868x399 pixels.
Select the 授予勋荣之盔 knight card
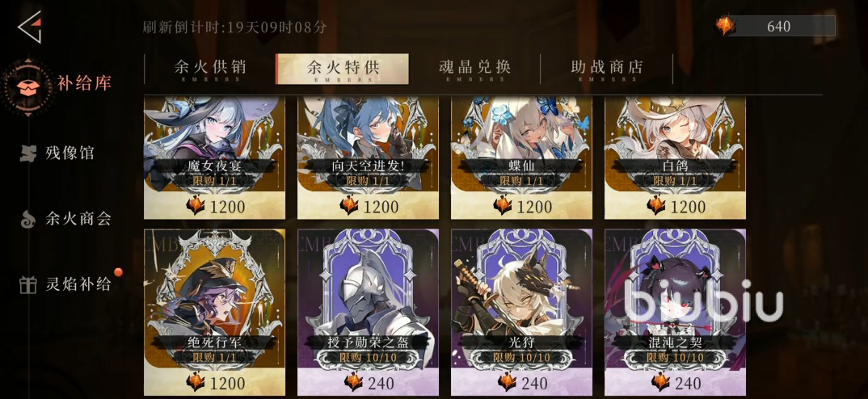tap(368, 312)
